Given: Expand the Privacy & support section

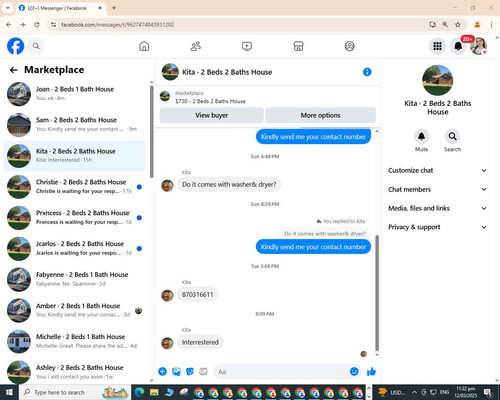Looking at the screenshot, I should tap(437, 227).
